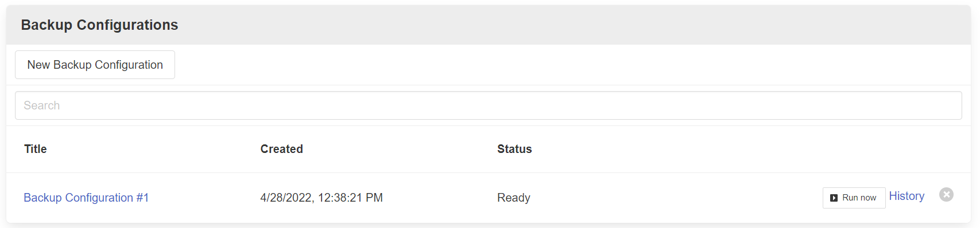Viewport: 980px width, 228px height.
Task: Open the New Backup Configuration form
Action: tap(95, 65)
